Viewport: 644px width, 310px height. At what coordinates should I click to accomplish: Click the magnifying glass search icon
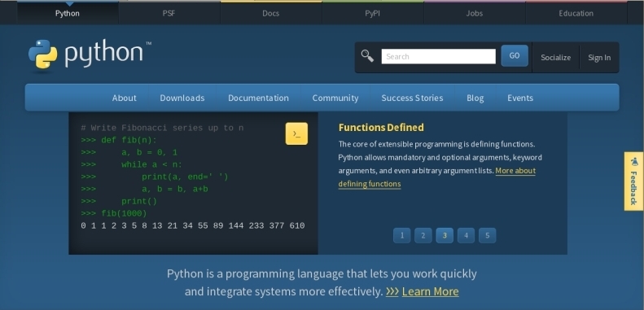[367, 56]
